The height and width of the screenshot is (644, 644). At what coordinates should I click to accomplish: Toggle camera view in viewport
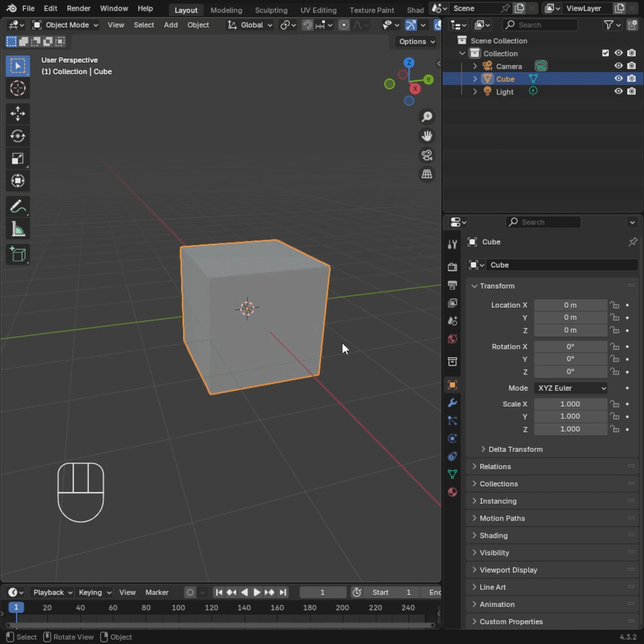tap(427, 156)
